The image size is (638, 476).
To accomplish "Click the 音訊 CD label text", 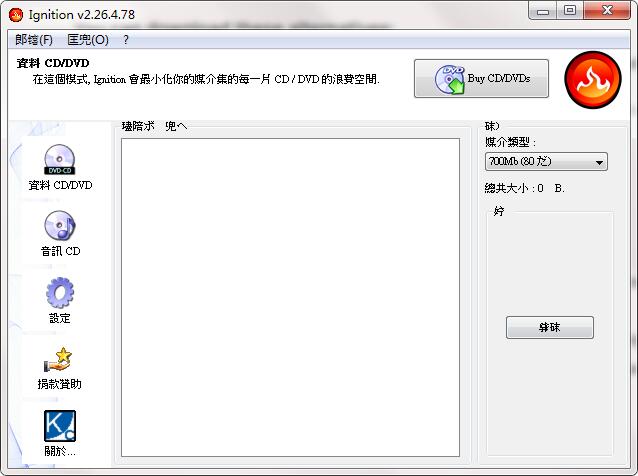I will (60, 251).
